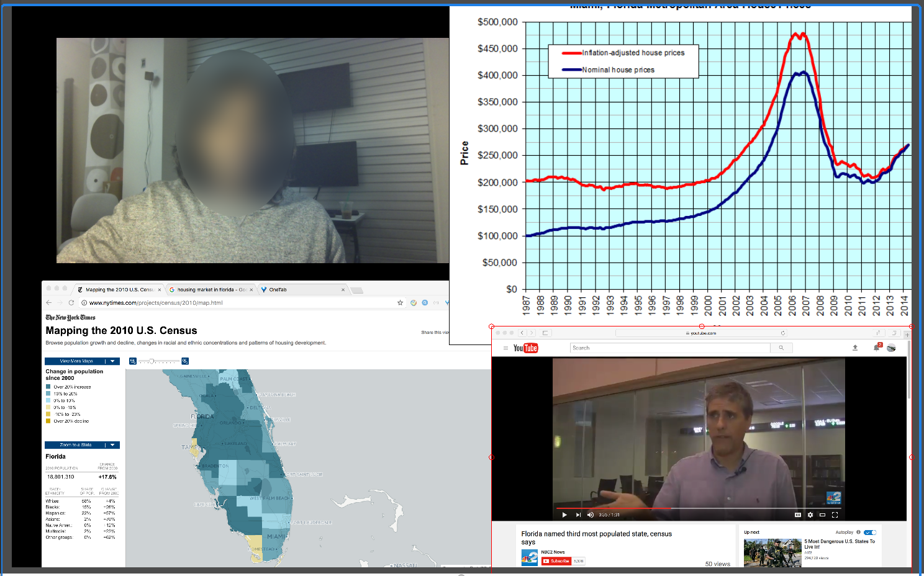Bookmark the census page with the star
The height and width of the screenshot is (576, 924).
(x=401, y=303)
